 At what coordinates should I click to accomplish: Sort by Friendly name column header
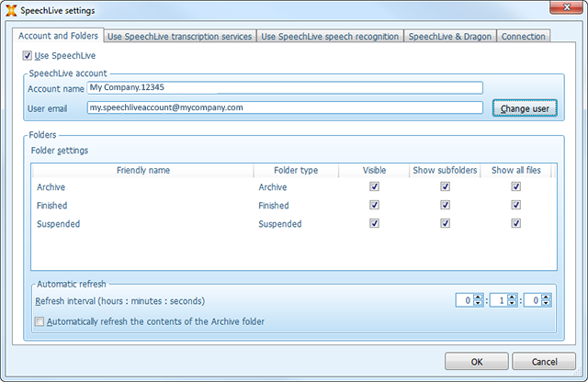143,170
